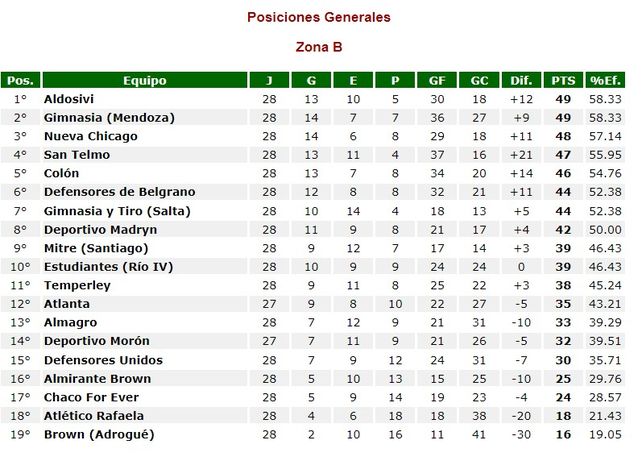Select the Gimnasia (Mendoza) team row
Viewport: 642px width, 461px height.
point(109,117)
